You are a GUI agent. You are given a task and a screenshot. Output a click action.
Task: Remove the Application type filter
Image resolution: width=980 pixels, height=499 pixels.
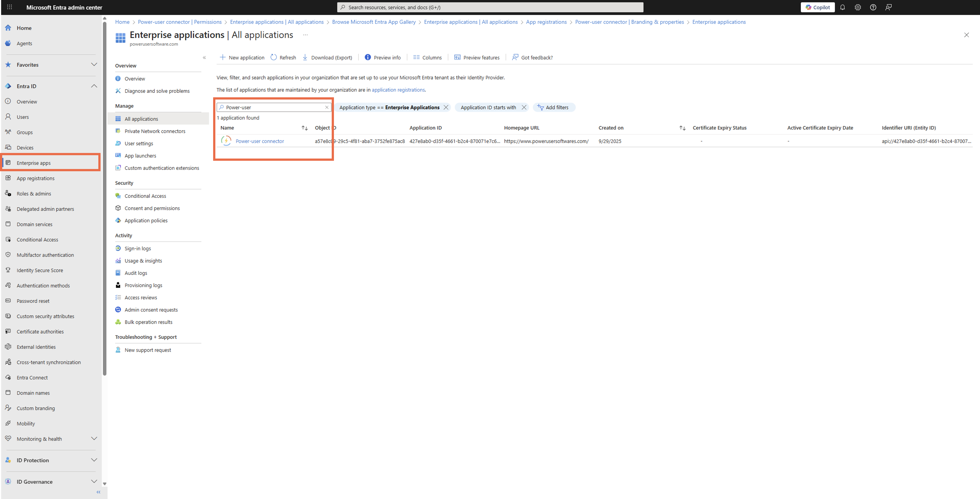tap(446, 107)
